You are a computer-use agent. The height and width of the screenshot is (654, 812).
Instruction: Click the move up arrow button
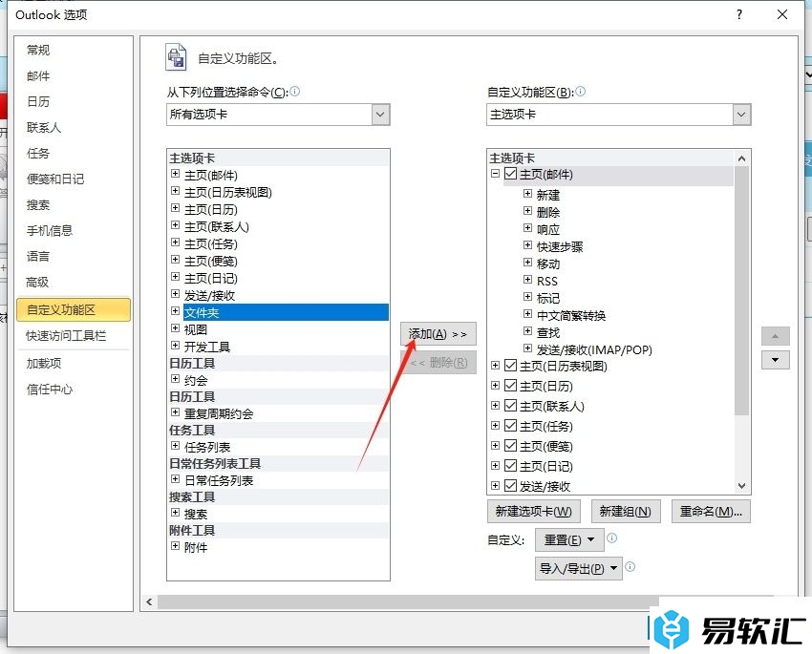[x=776, y=336]
